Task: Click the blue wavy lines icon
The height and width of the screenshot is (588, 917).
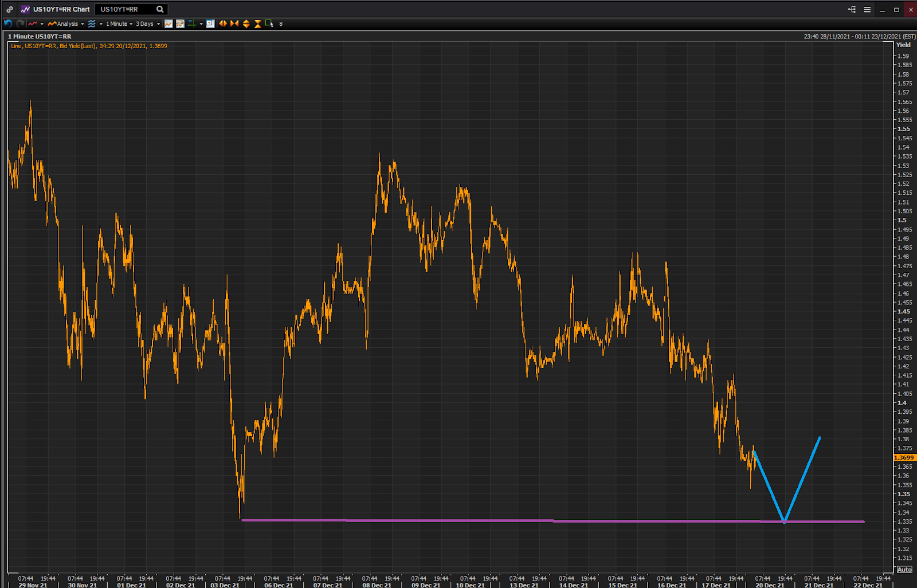Action: tap(92, 23)
